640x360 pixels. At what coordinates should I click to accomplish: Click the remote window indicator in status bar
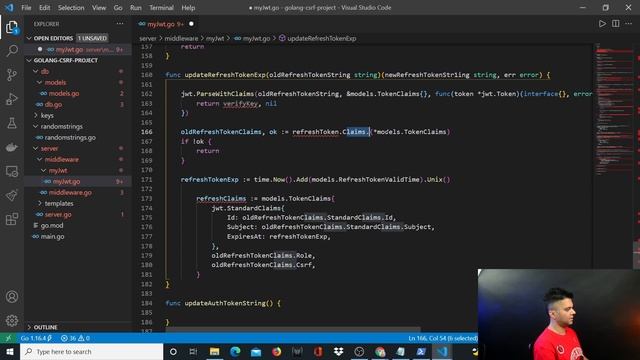9,338
